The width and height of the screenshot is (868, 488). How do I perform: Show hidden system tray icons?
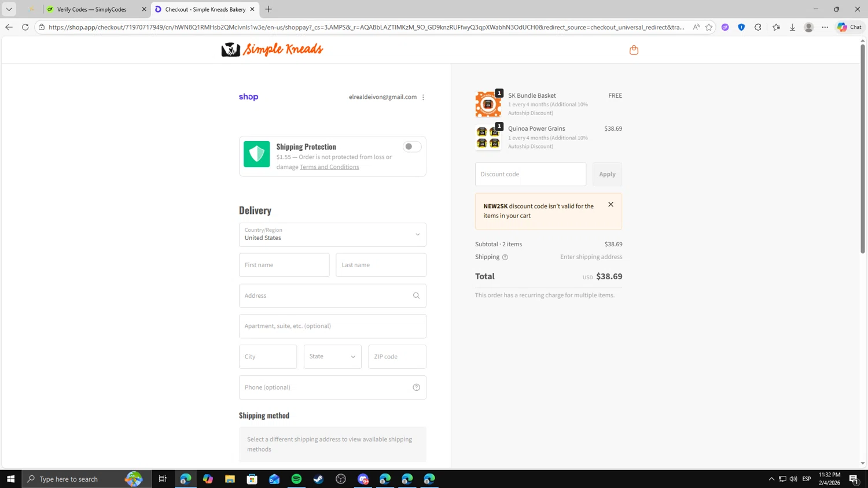pyautogui.click(x=771, y=479)
